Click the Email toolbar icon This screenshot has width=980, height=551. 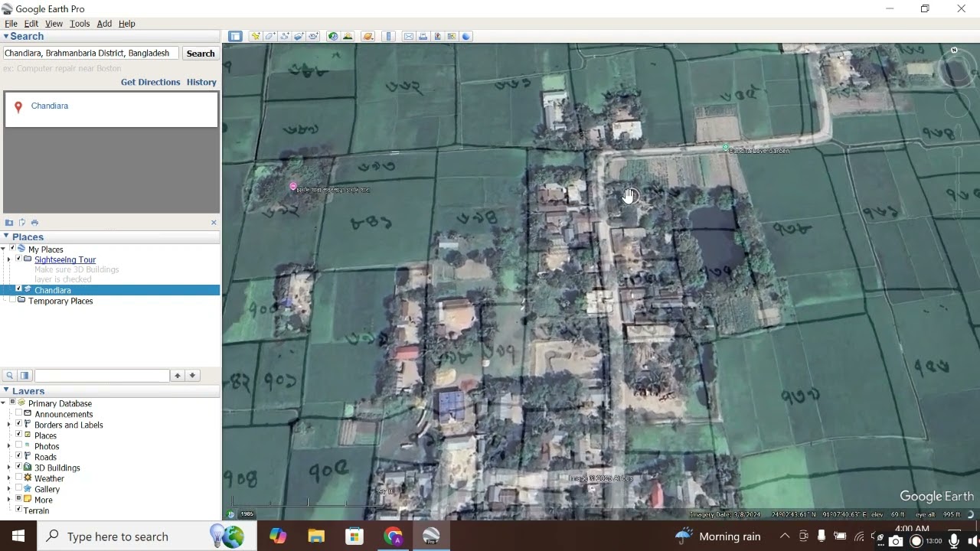tap(409, 36)
